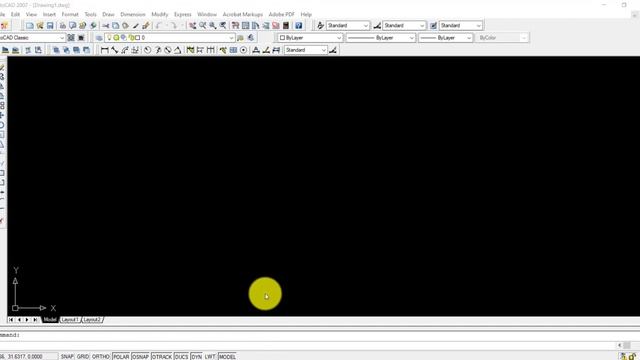The height and width of the screenshot is (360, 640).
Task: Click the first-tab navigation arrow
Action: click(11, 320)
